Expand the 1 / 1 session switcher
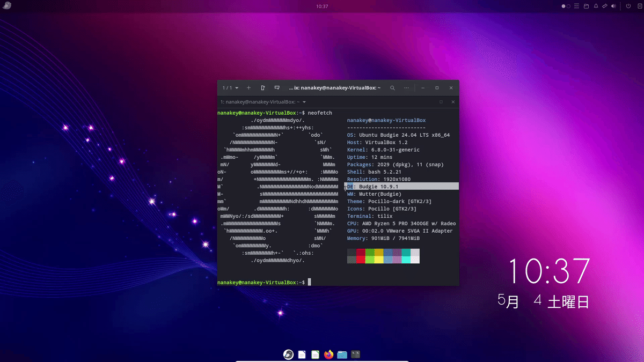Screen dimensions: 644x362 (x=231, y=87)
